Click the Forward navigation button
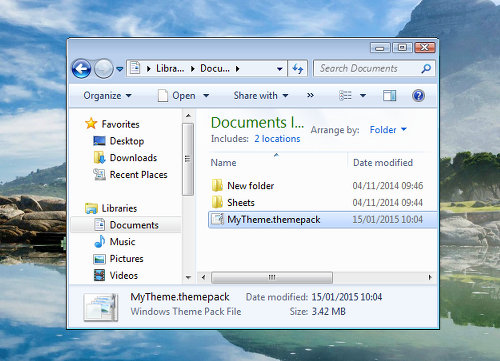The height and width of the screenshot is (361, 500). [x=104, y=69]
